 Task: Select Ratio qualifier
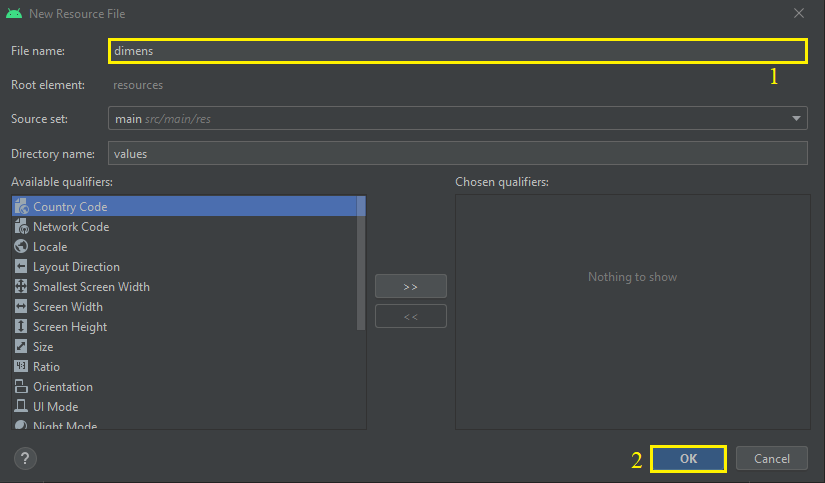pos(184,366)
